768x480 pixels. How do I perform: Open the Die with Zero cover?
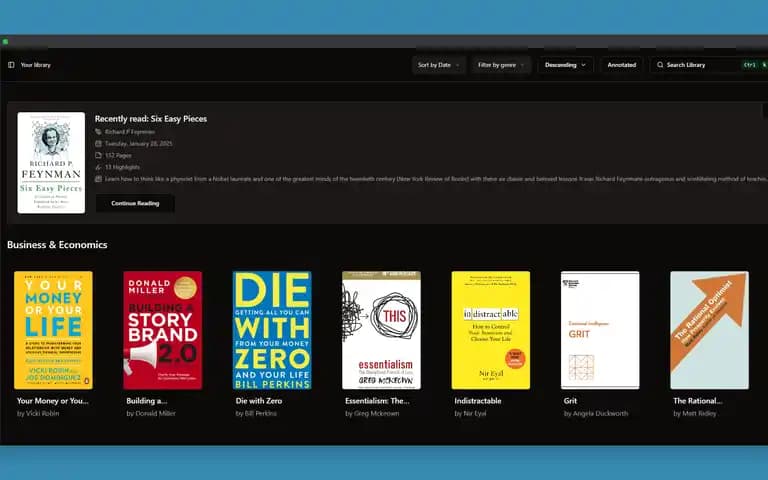[x=272, y=330]
